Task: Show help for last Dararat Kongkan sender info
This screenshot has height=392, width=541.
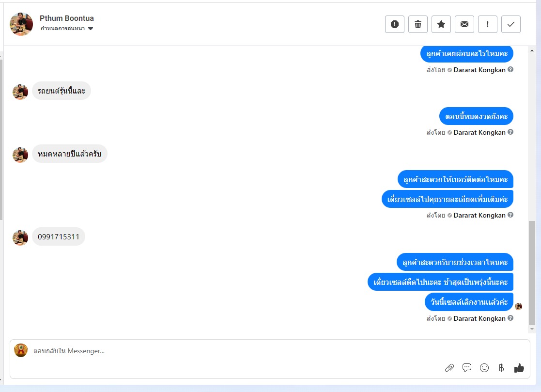Action: [x=510, y=318]
